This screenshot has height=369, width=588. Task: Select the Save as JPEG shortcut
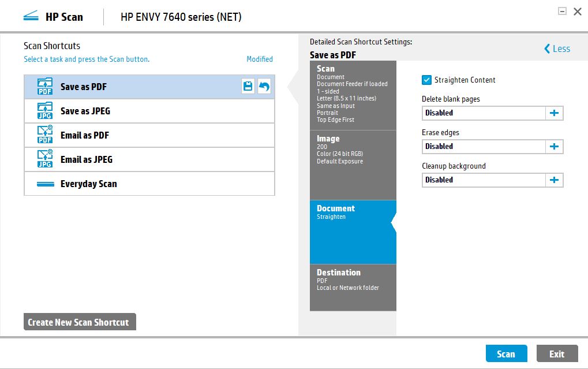click(149, 111)
